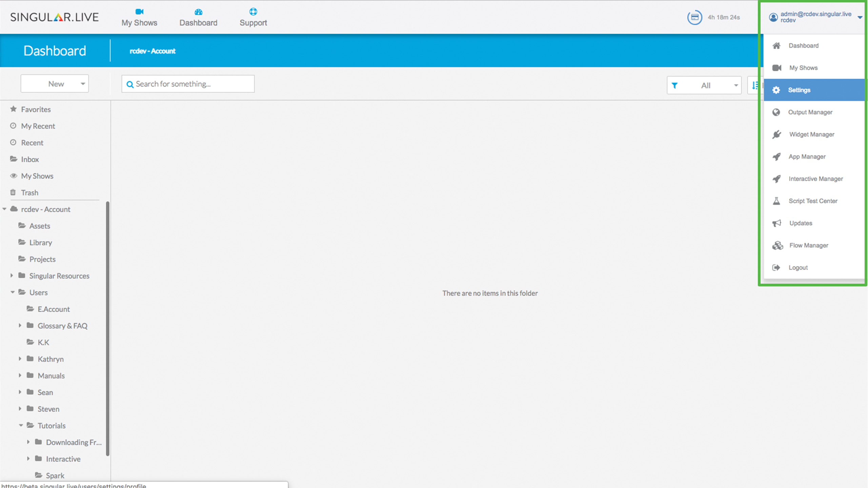Choose Settings in the user menu
The height and width of the screenshot is (488, 868).
[814, 90]
